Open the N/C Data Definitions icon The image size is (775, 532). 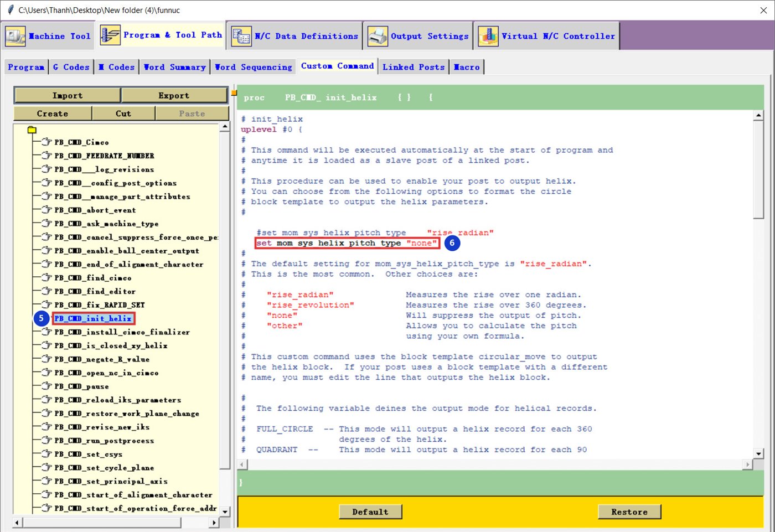[241, 37]
